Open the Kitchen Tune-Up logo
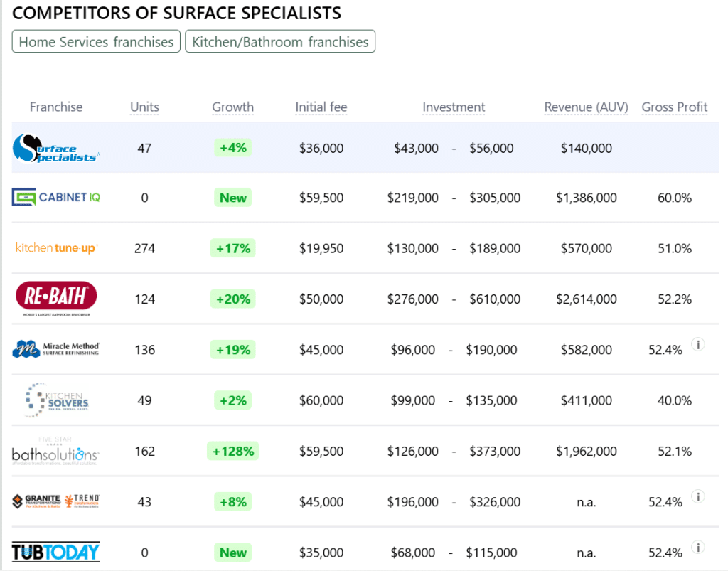The image size is (728, 571). [57, 248]
